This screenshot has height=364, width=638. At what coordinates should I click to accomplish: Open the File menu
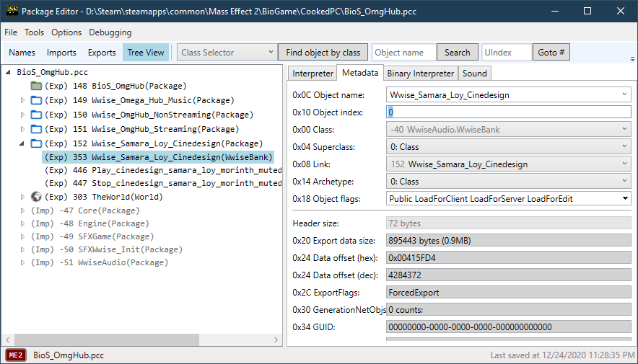click(x=11, y=32)
